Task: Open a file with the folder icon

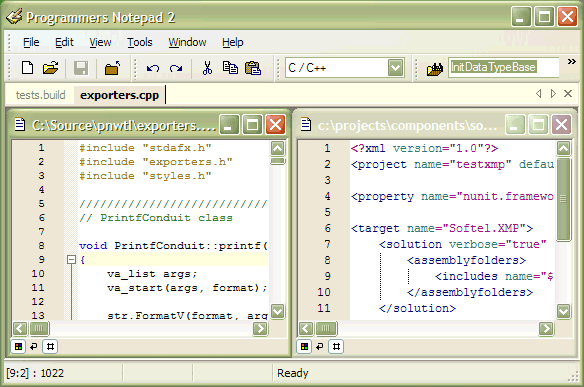Action: [51, 68]
